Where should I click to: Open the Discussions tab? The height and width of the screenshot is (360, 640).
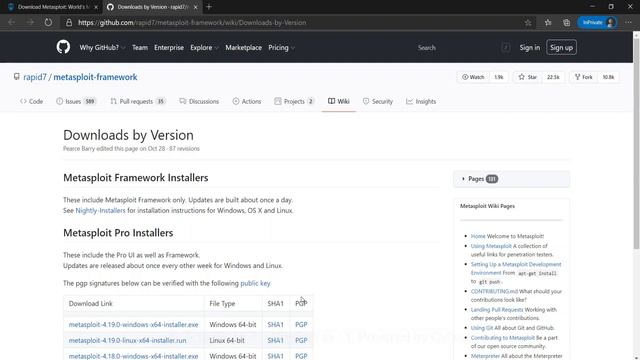click(x=199, y=101)
